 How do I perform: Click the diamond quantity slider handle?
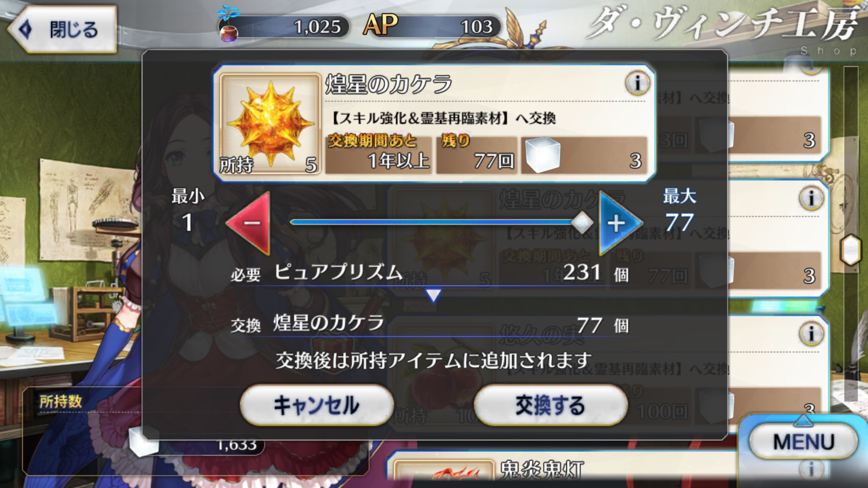click(582, 222)
